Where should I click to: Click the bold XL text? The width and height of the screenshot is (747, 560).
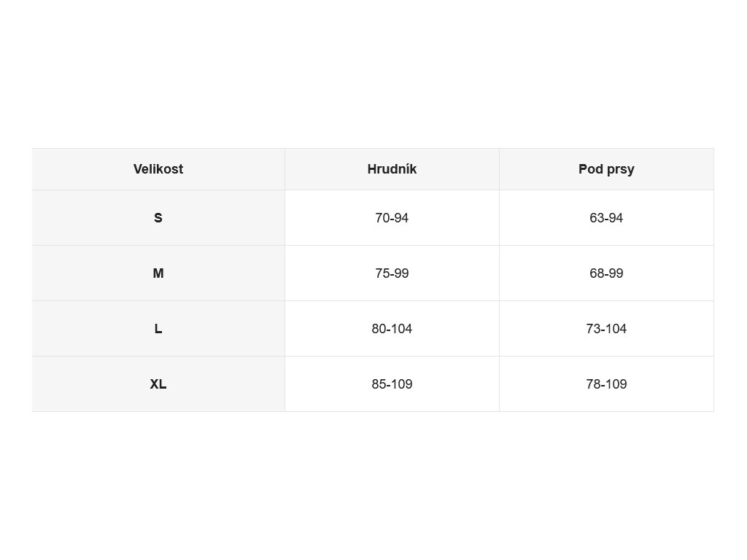tap(158, 384)
